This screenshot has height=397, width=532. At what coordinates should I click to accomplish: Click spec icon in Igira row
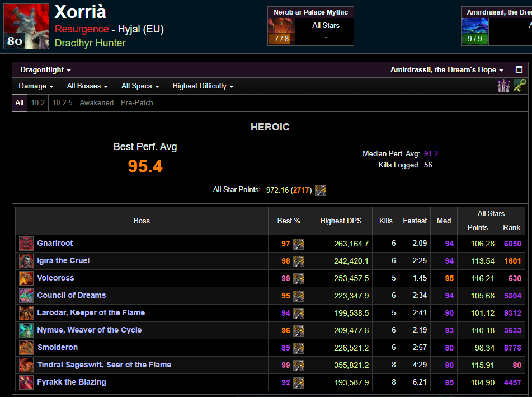[299, 261]
